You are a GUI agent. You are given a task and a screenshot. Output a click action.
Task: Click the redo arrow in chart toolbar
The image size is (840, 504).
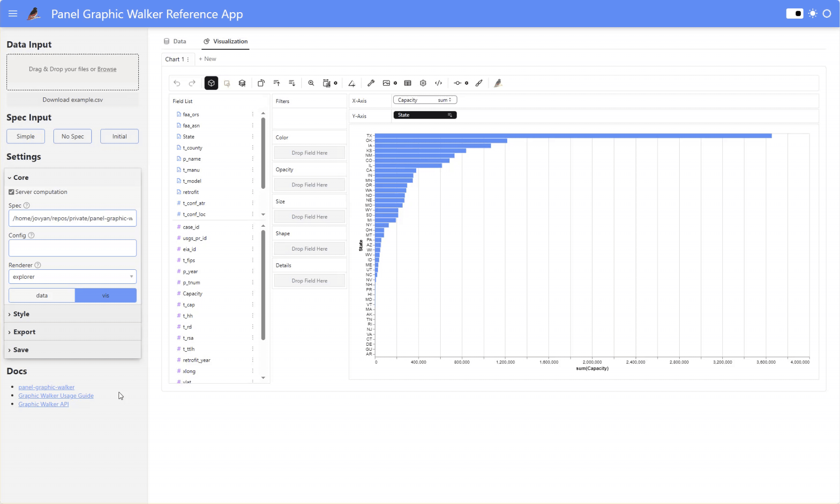click(x=192, y=83)
